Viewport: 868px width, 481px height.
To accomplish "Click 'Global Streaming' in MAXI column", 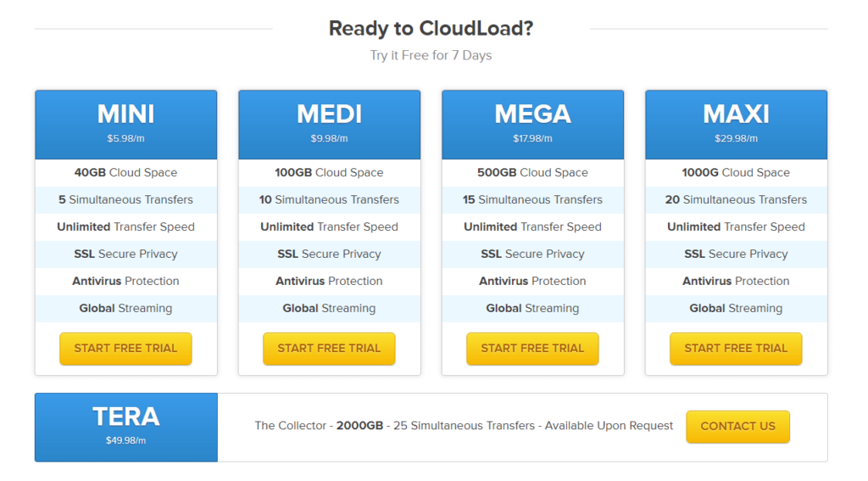I will click(x=736, y=309).
